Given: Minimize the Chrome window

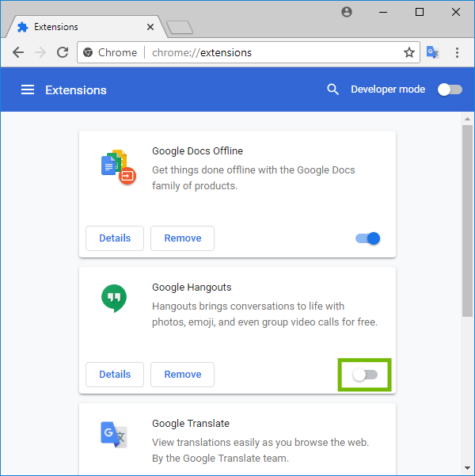Looking at the screenshot, I should [x=383, y=12].
